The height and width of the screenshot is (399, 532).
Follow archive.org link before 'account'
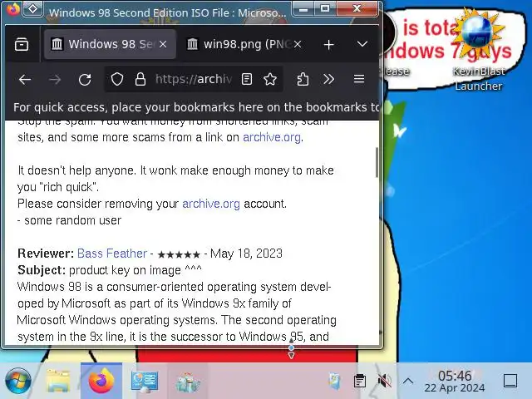[x=211, y=204]
